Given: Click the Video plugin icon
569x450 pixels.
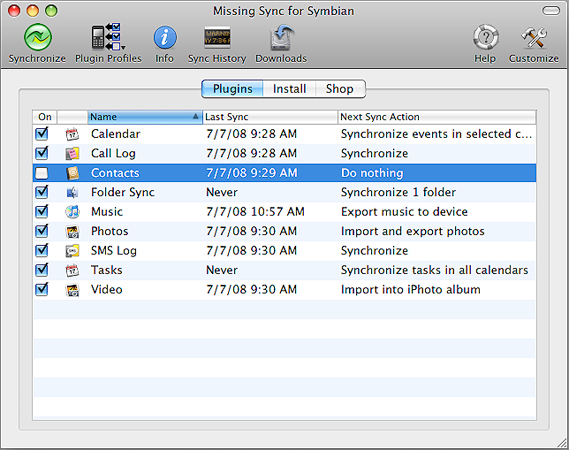Looking at the screenshot, I should (72, 290).
